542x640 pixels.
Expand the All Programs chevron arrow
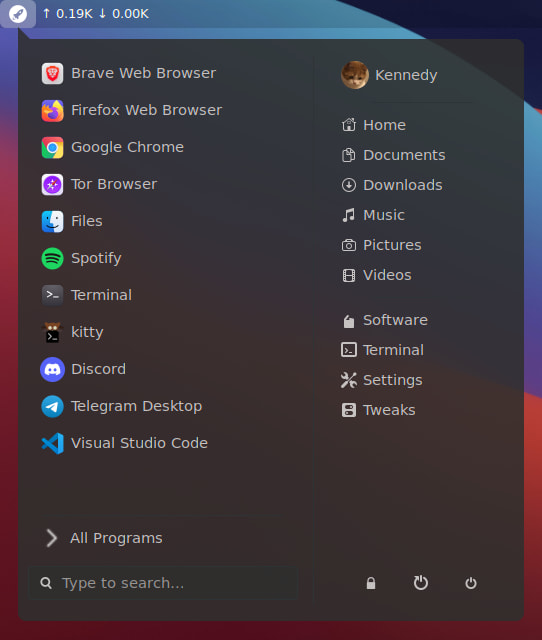point(51,538)
